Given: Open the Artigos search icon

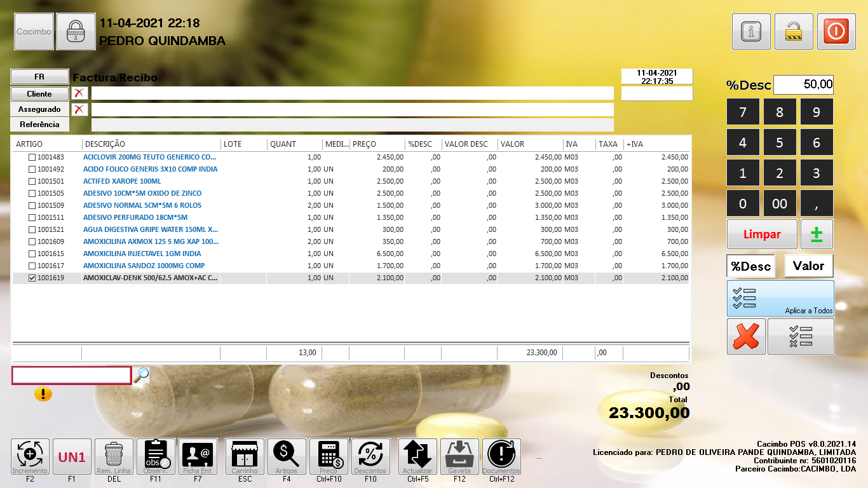Looking at the screenshot, I should pos(287,456).
